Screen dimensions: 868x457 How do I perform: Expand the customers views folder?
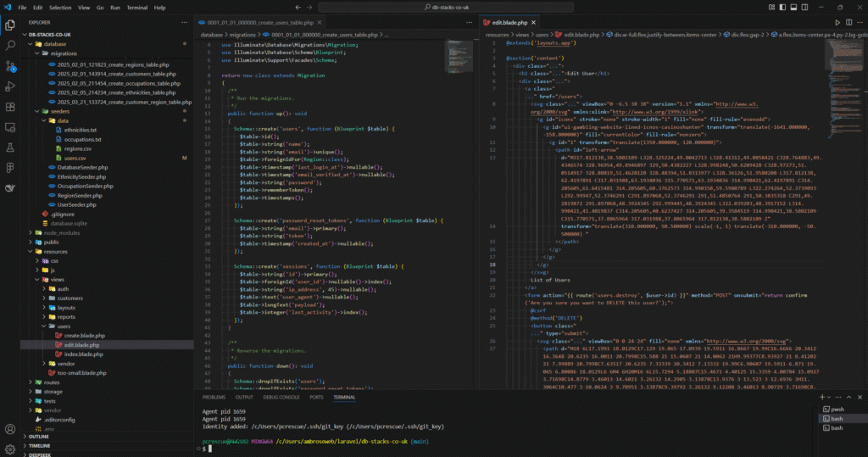pos(44,298)
